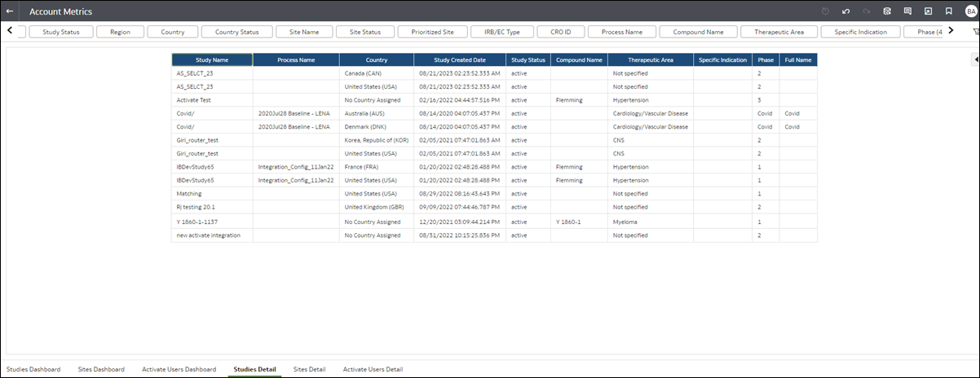Viewport: 980px width, 378px height.
Task: Sort by Process Name column header
Action: pos(296,59)
